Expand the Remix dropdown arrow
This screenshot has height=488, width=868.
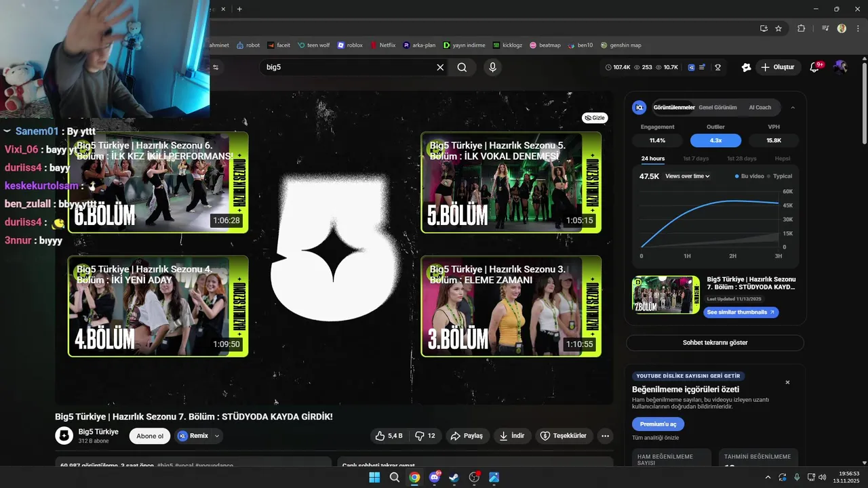217,436
